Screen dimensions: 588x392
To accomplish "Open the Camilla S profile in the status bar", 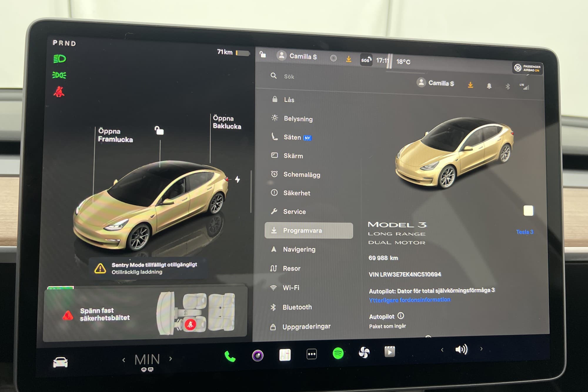I will coord(297,56).
